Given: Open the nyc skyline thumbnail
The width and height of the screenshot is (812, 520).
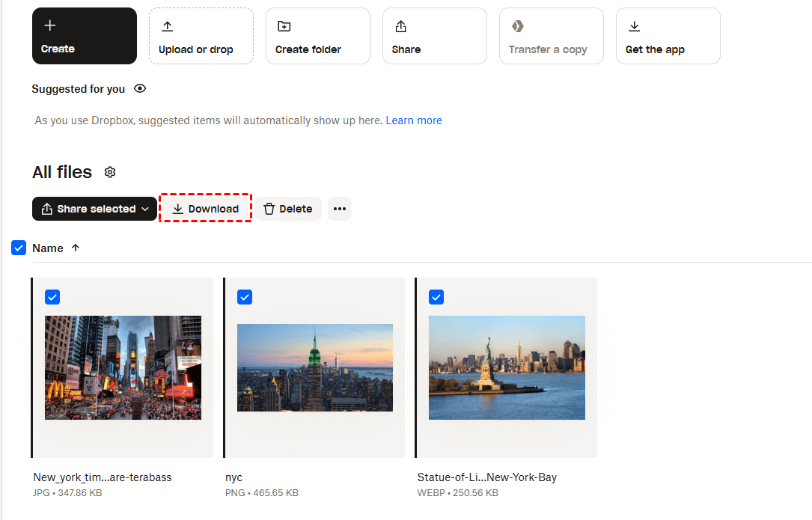Looking at the screenshot, I should click(x=314, y=367).
